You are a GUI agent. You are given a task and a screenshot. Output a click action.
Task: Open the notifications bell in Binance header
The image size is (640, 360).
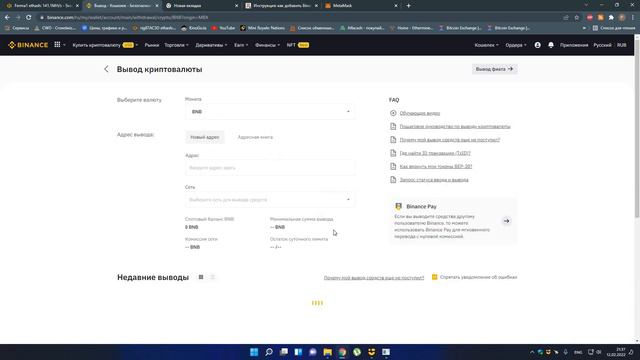click(x=551, y=45)
